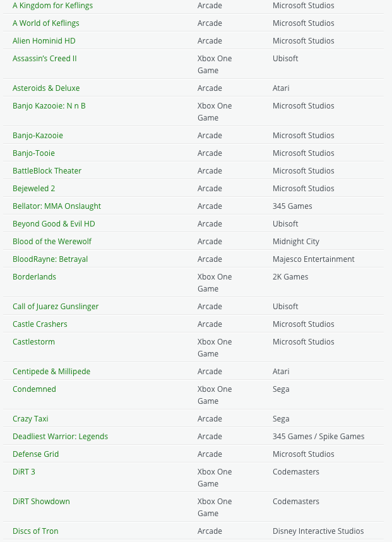
Task: Open Alien Hominid HD game page
Action: pyautogui.click(x=44, y=41)
